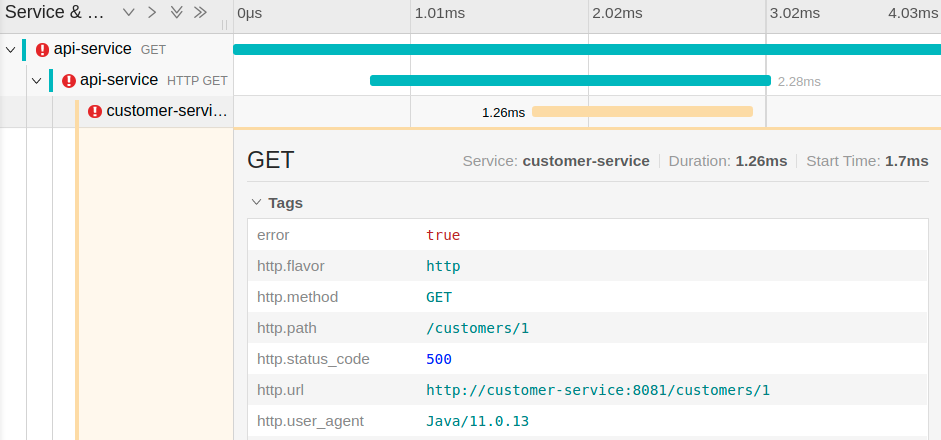Click the 1.26ms label beside orange bar
This screenshot has width=941, height=440.
tap(504, 113)
